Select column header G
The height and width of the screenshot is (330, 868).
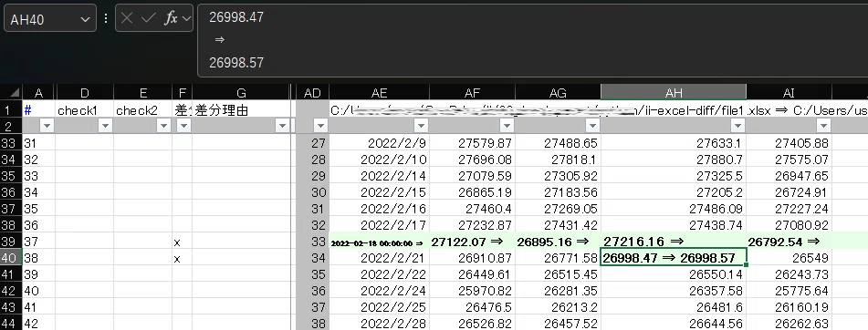(241, 92)
